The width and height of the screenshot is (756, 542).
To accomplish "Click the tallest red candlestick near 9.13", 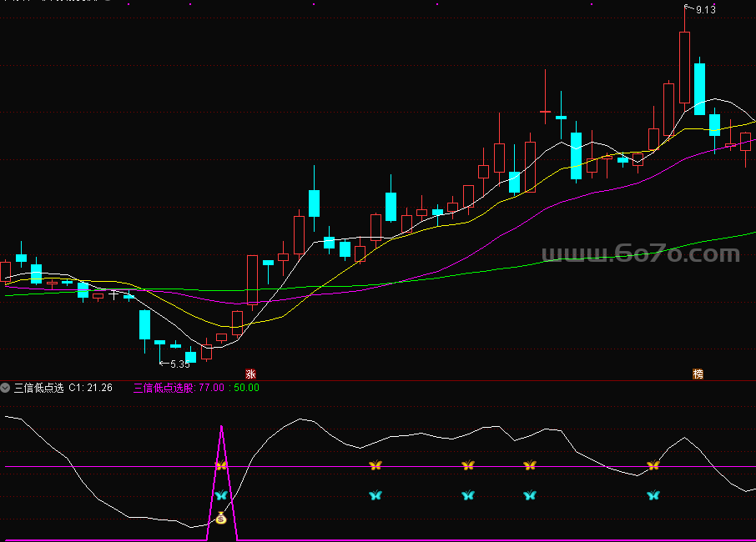I will (684, 67).
